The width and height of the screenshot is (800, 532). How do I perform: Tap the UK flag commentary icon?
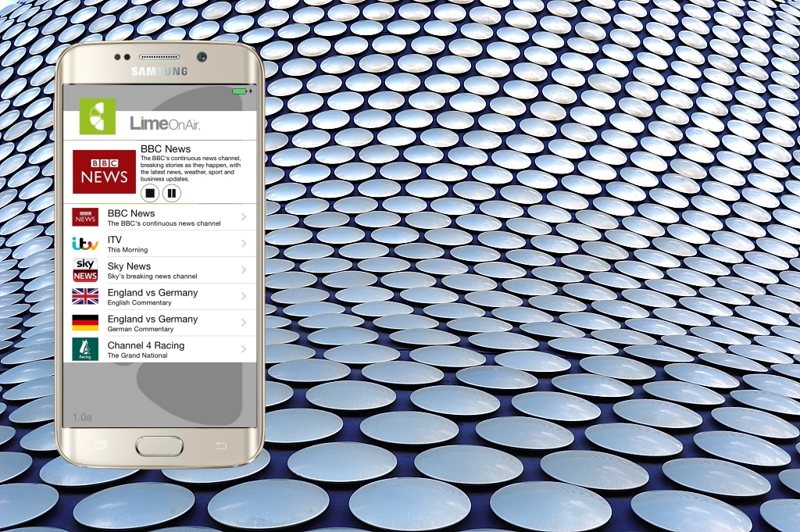[85, 297]
